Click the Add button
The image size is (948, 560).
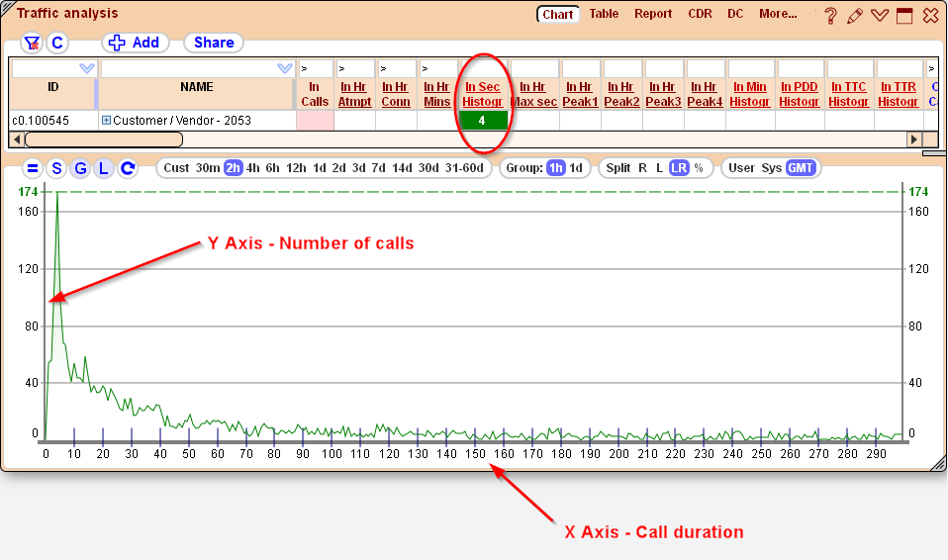(135, 43)
